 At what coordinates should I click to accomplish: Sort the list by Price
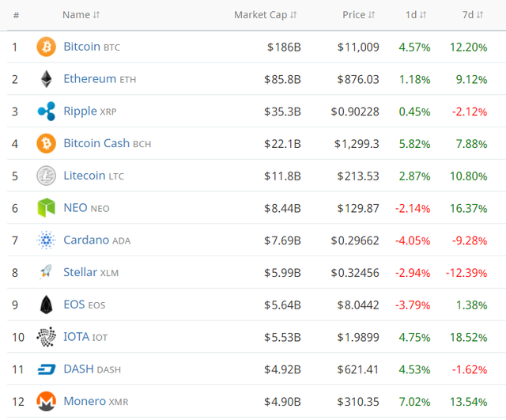pos(359,15)
